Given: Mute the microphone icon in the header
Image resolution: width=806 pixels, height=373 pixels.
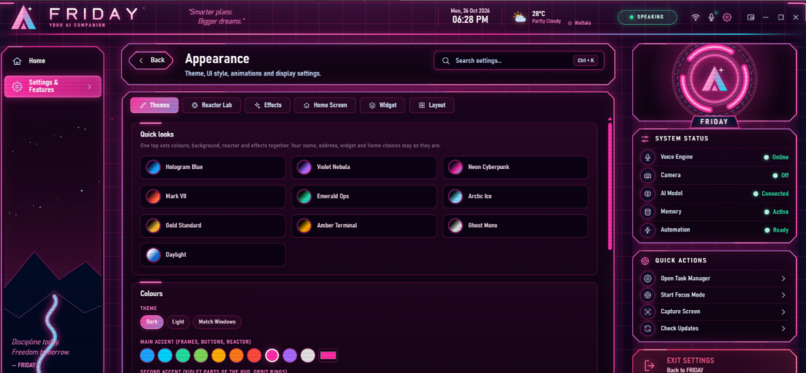Looking at the screenshot, I should (711, 17).
